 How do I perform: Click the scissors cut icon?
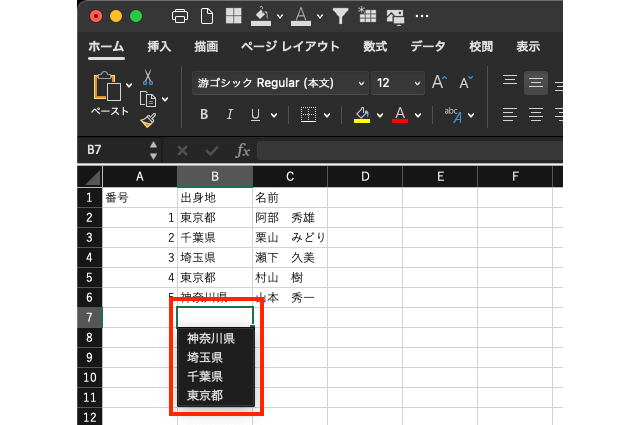[x=148, y=77]
